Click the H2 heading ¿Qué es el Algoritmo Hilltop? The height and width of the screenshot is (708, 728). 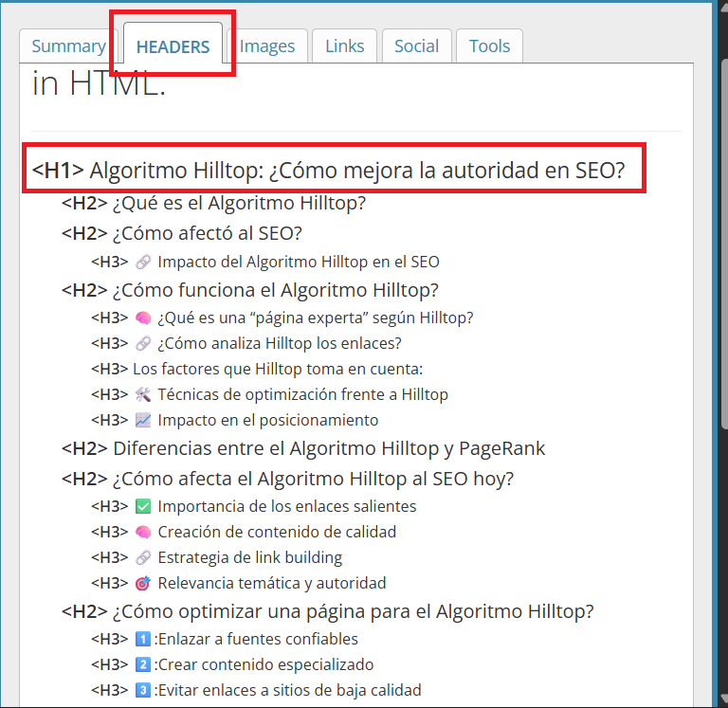(x=239, y=203)
